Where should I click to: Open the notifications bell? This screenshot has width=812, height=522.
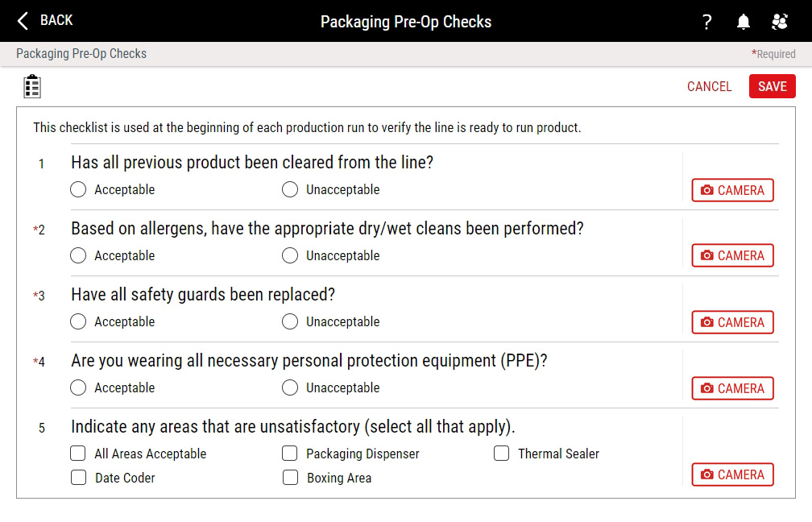(x=744, y=22)
